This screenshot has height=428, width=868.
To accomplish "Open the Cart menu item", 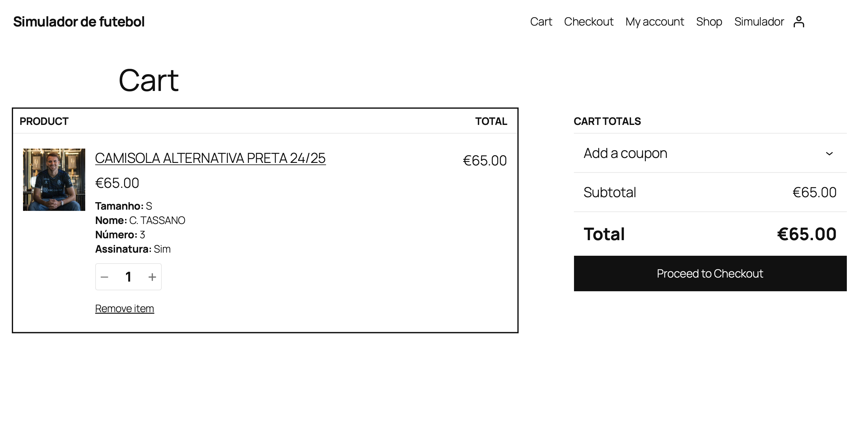I will pyautogui.click(x=541, y=22).
